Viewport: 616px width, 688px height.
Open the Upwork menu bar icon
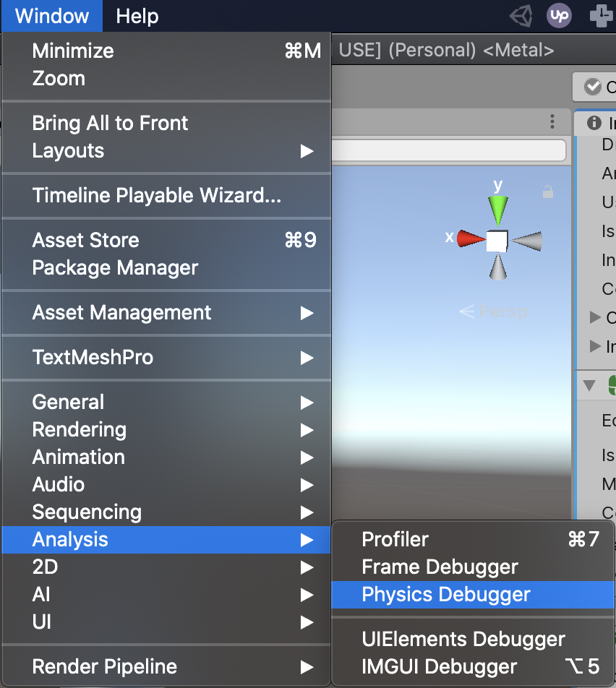click(559, 15)
